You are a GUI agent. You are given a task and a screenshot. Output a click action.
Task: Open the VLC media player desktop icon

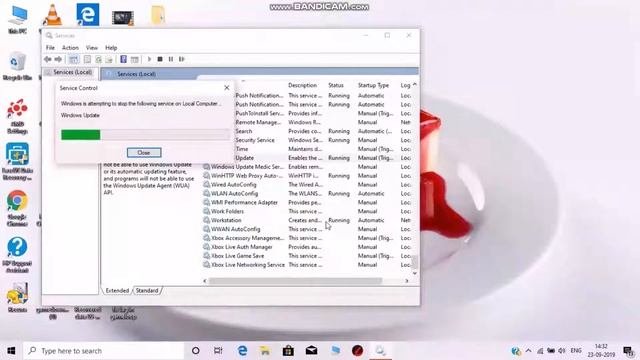(x=52, y=15)
